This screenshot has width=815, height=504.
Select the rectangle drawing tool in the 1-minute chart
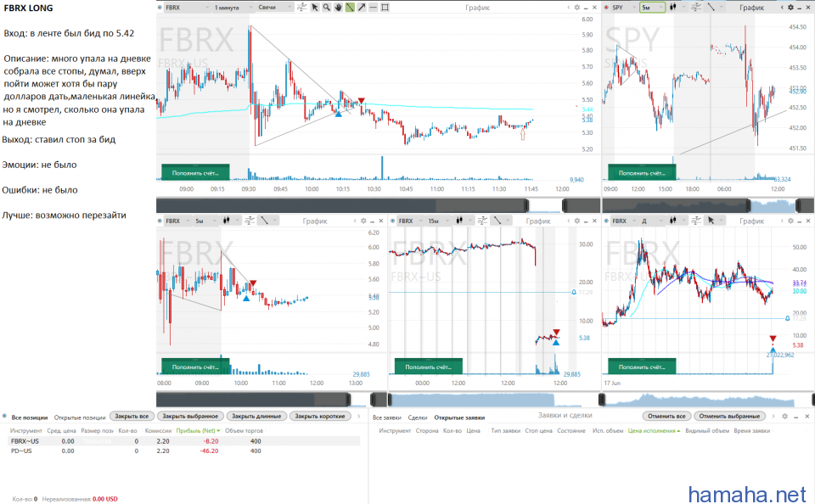(x=385, y=8)
